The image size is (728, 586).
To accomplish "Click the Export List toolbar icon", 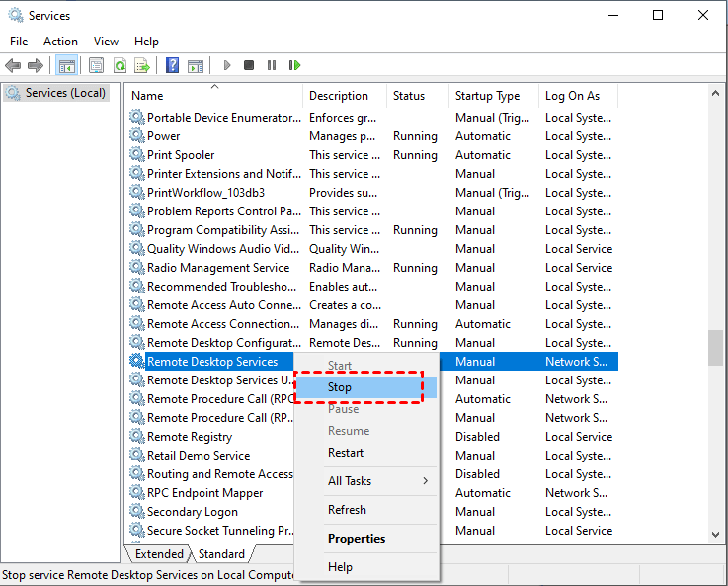I will [142, 66].
